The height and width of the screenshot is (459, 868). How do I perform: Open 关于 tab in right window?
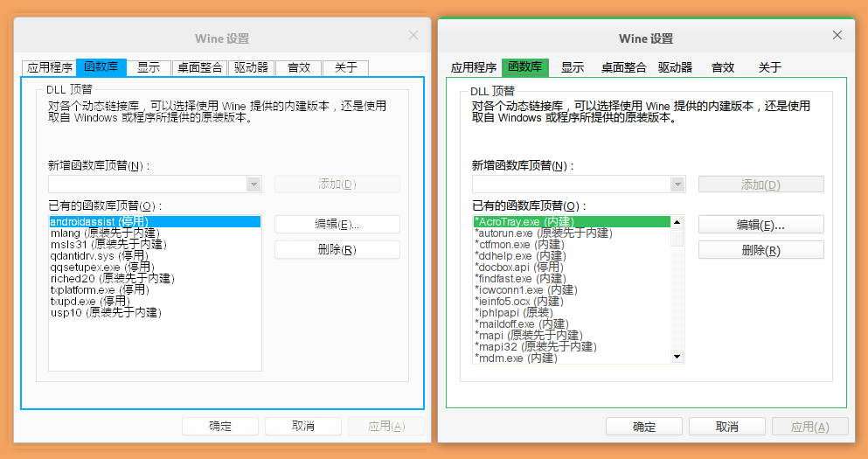coord(770,68)
